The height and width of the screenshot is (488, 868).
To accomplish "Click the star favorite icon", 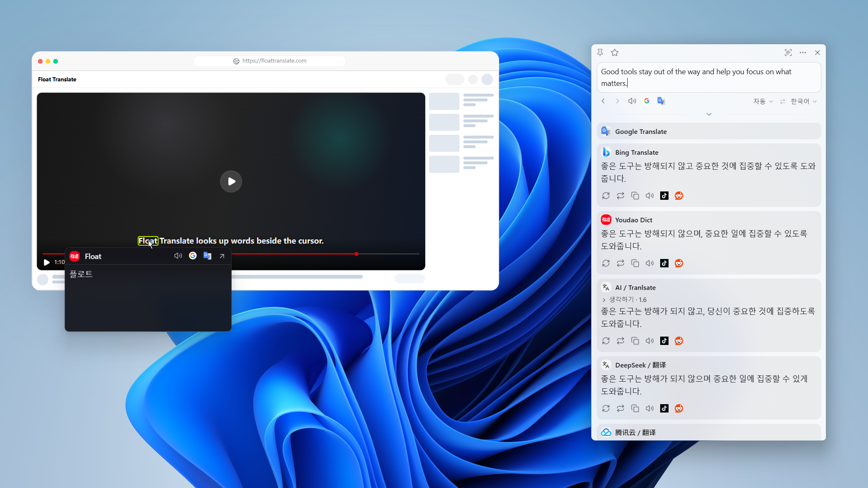I will [x=615, y=53].
